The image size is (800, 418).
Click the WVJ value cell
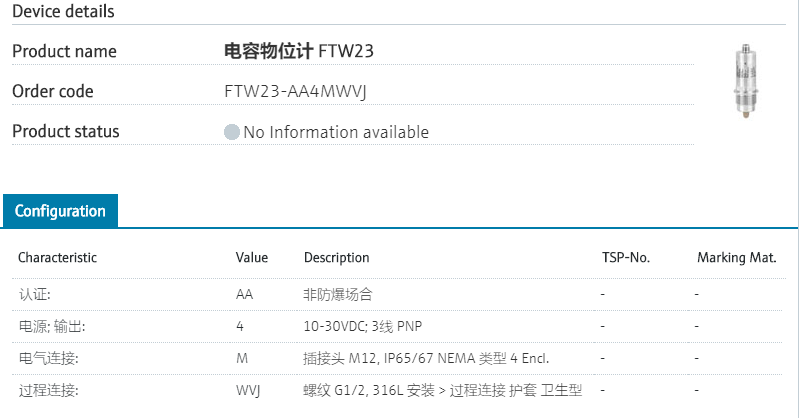coord(248,390)
